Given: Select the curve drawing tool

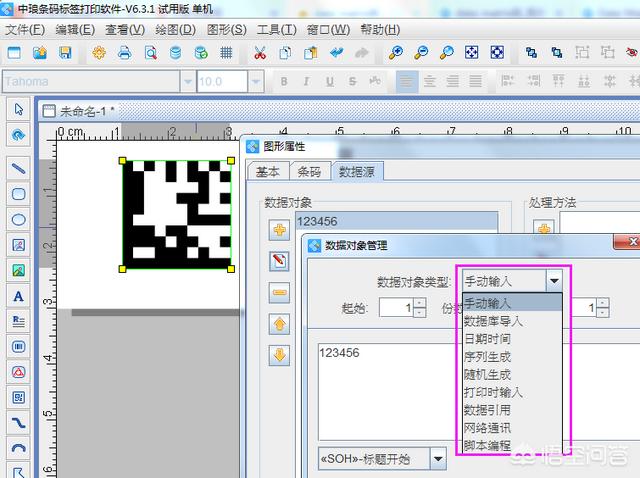Looking at the screenshot, I should [18, 422].
